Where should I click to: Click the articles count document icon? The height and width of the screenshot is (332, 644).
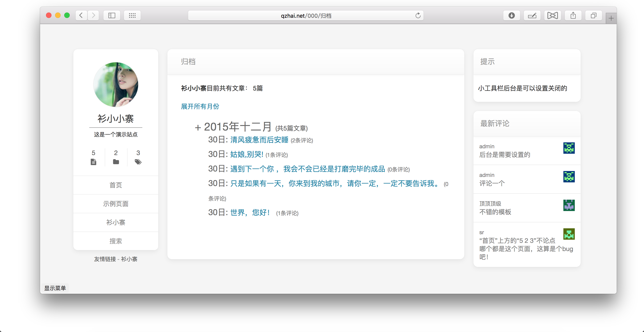click(x=93, y=162)
